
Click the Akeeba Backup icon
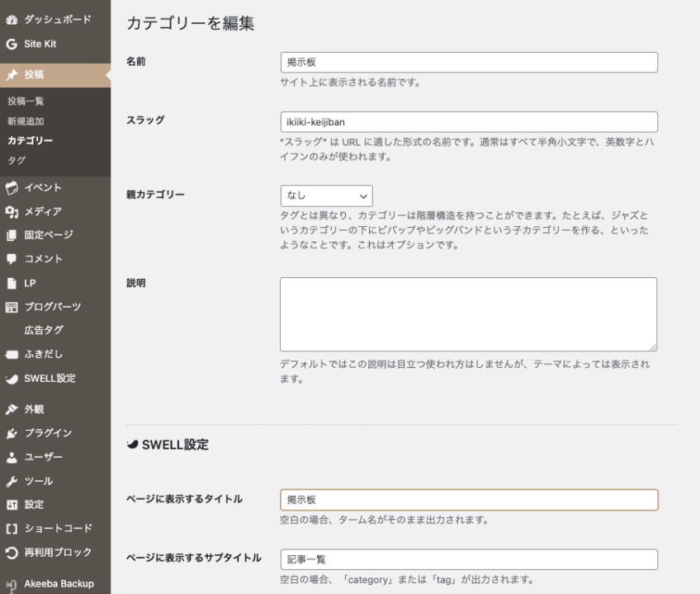coord(12,586)
